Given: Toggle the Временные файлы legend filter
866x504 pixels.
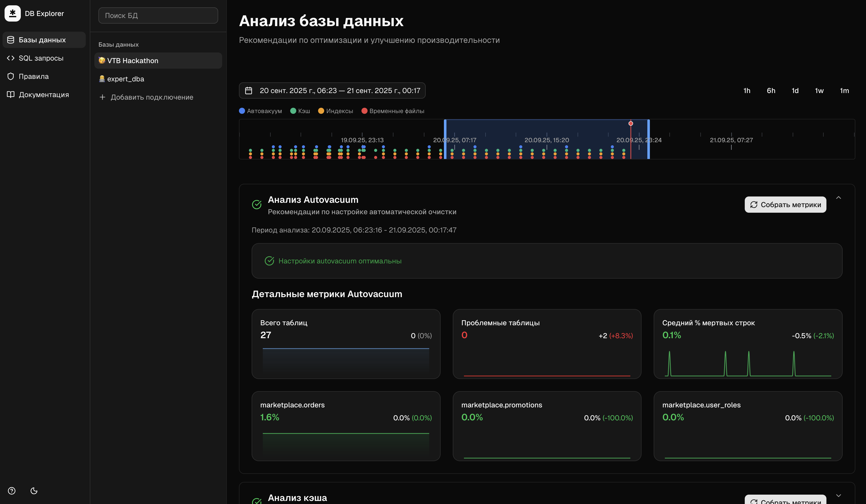Looking at the screenshot, I should point(393,111).
